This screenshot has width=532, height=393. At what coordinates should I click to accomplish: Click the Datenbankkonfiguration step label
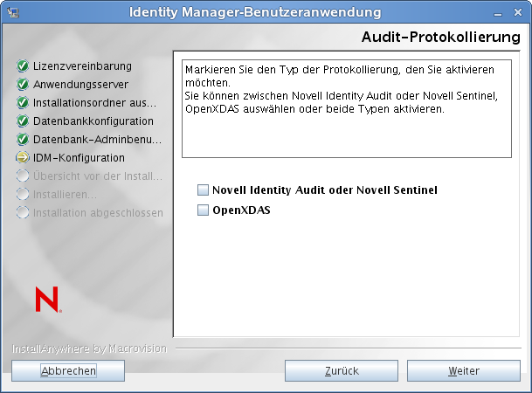(x=93, y=121)
